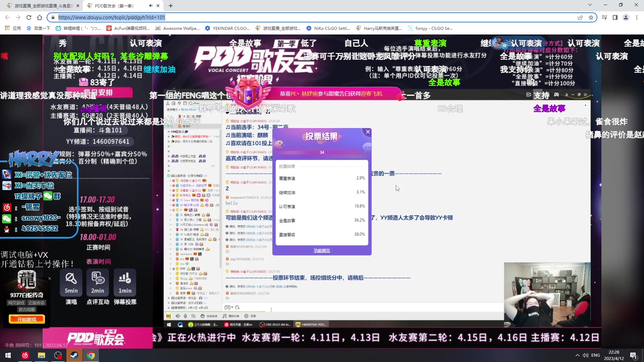Click 认可表演 19.8% vote row
This screenshot has width=644, height=362.
(322, 206)
